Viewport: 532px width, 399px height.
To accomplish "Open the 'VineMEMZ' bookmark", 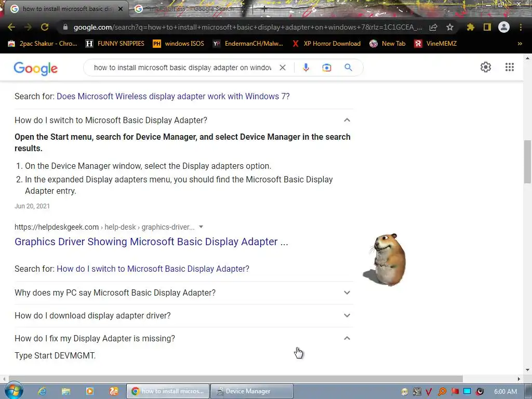I will [x=435, y=44].
